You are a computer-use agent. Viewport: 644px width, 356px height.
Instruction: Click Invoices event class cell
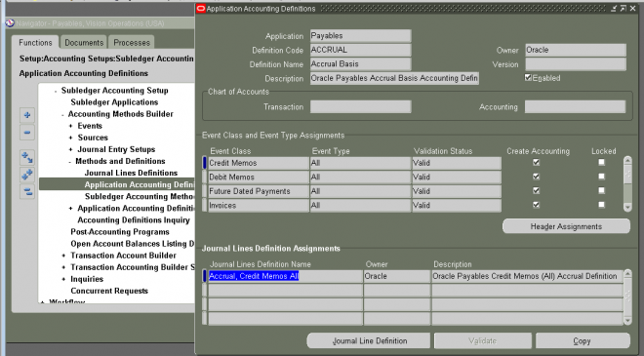pyautogui.click(x=259, y=205)
